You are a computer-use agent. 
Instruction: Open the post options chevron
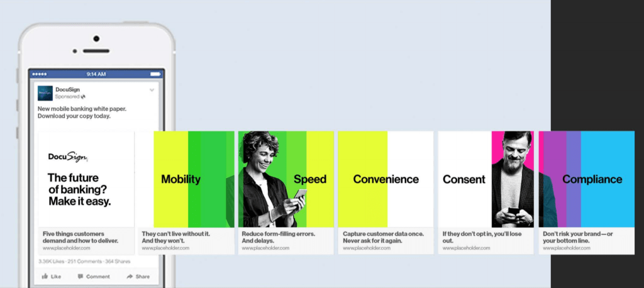tap(152, 90)
